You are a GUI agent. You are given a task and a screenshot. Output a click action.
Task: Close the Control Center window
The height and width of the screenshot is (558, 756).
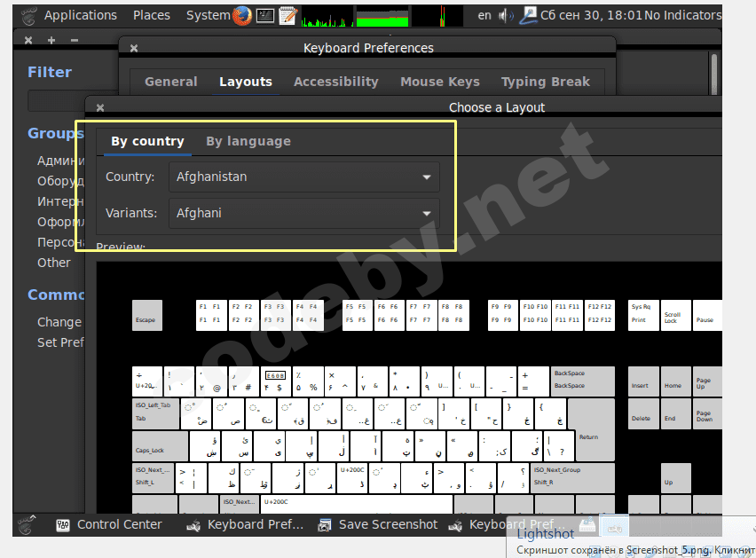click(x=28, y=41)
